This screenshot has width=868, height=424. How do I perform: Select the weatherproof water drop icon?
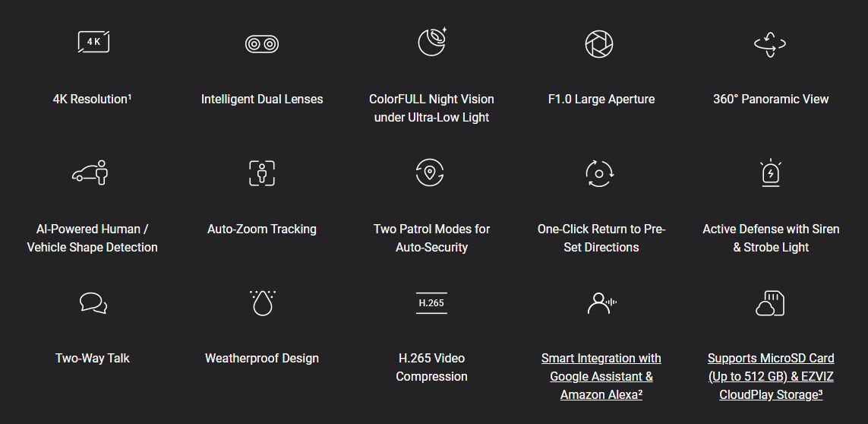[263, 302]
